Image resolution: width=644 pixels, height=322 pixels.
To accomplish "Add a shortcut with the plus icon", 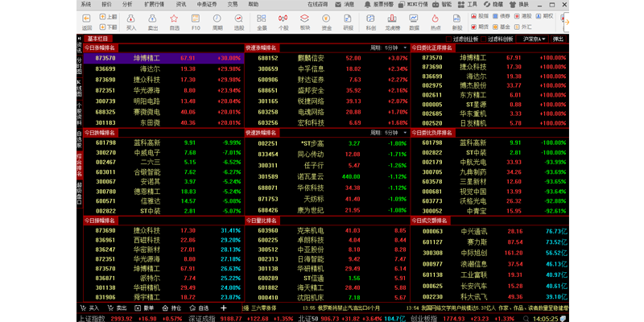I will pos(224,308).
